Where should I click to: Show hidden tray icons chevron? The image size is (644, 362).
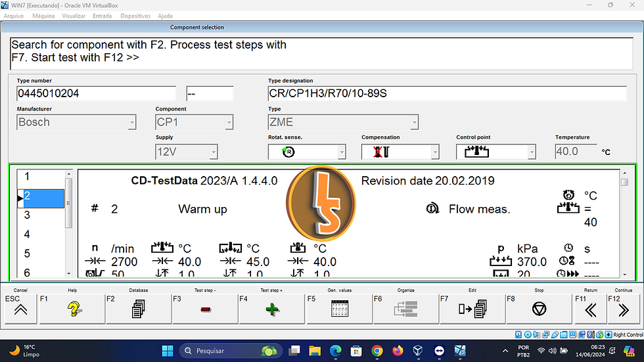pyautogui.click(x=505, y=351)
